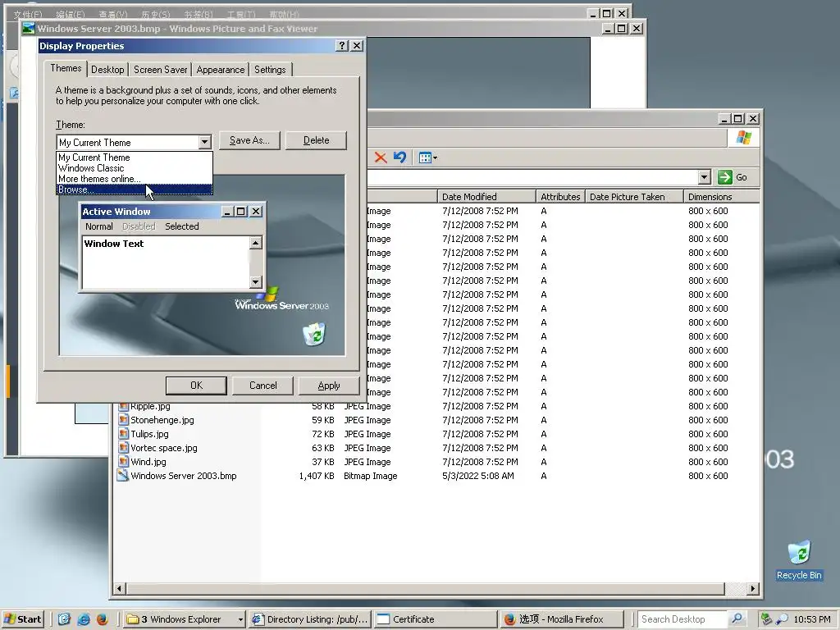Click the Date Picture Taken column header
The image size is (840, 630).
click(x=634, y=197)
